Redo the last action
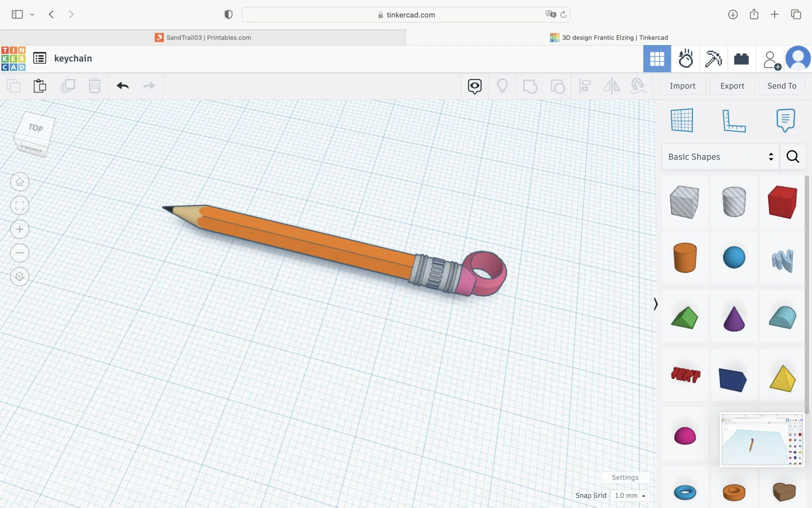812x508 pixels. click(x=149, y=86)
